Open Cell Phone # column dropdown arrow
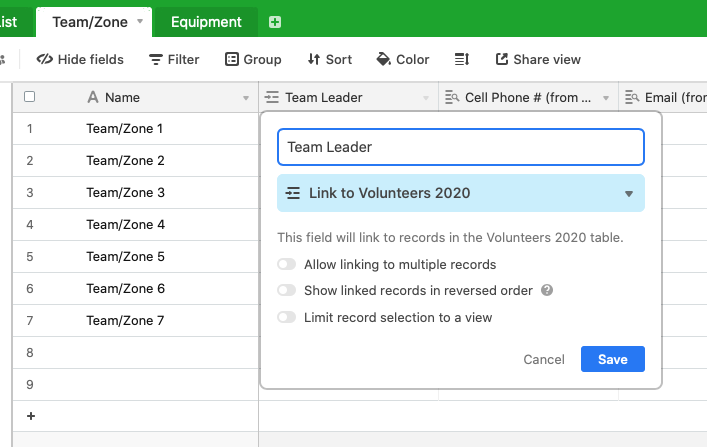 (606, 98)
